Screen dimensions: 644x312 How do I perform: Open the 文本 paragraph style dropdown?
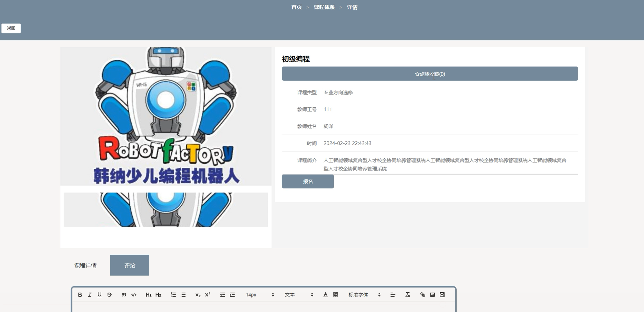click(299, 295)
